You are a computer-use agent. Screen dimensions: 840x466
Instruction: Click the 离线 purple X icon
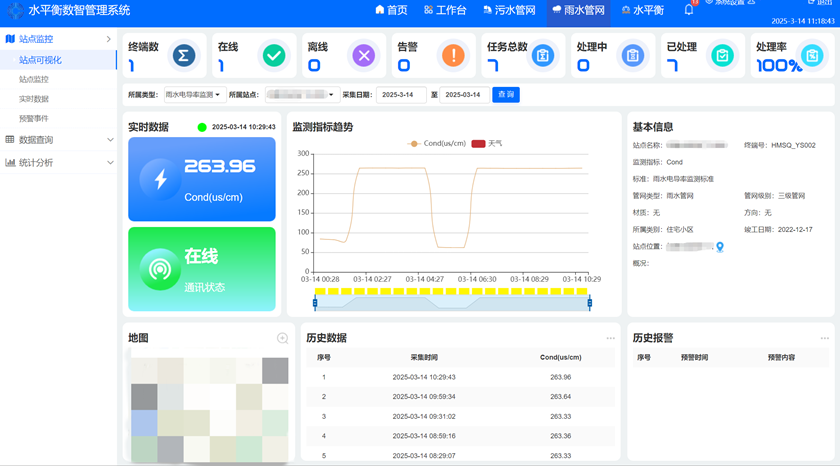(364, 56)
